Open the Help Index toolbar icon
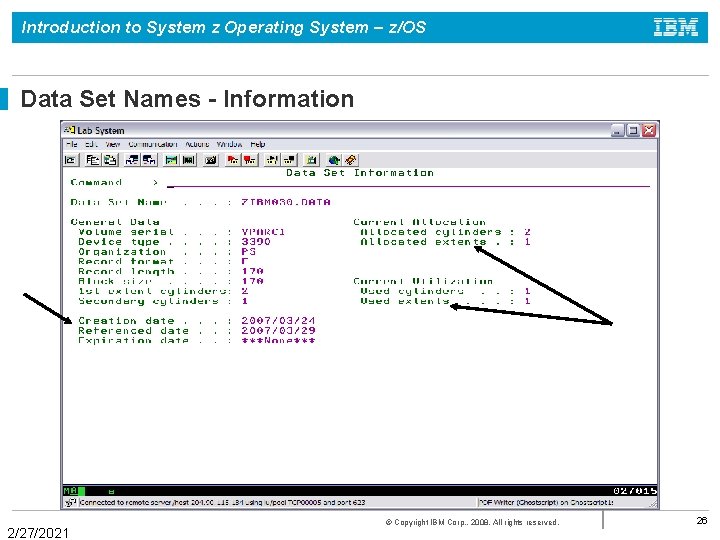The height and width of the screenshot is (540, 720). click(x=351, y=160)
